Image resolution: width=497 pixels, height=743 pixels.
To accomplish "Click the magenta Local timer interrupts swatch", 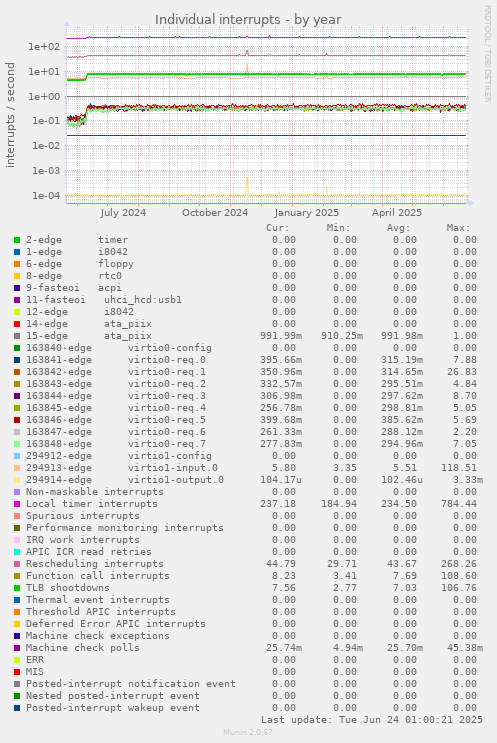I will [17, 504].
